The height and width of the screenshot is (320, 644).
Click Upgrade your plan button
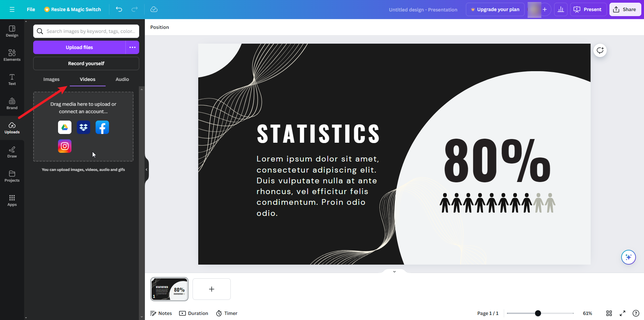point(495,9)
